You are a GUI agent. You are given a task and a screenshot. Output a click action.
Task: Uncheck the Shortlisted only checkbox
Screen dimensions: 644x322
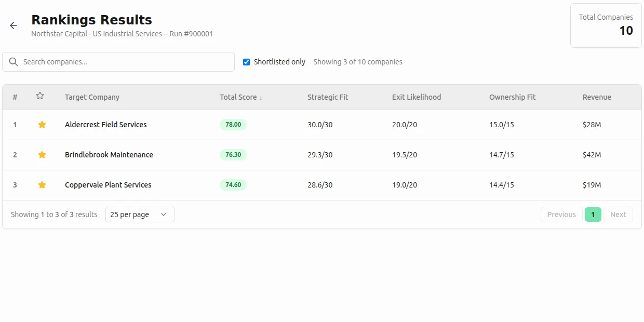pyautogui.click(x=247, y=62)
